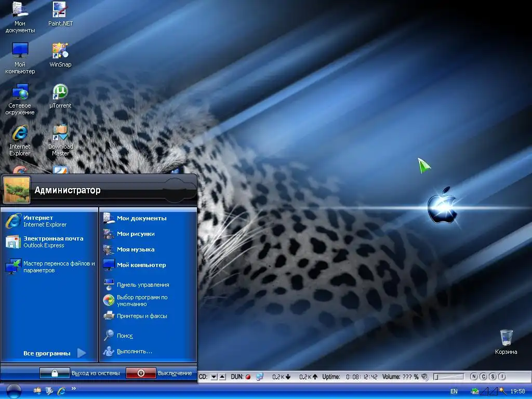The image size is (532, 399).
Task: Open Мои рисунки in the start menu
Action: pyautogui.click(x=149, y=234)
